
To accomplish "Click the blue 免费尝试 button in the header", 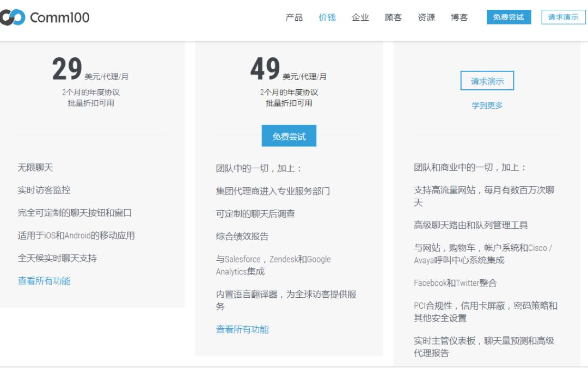I will click(508, 17).
